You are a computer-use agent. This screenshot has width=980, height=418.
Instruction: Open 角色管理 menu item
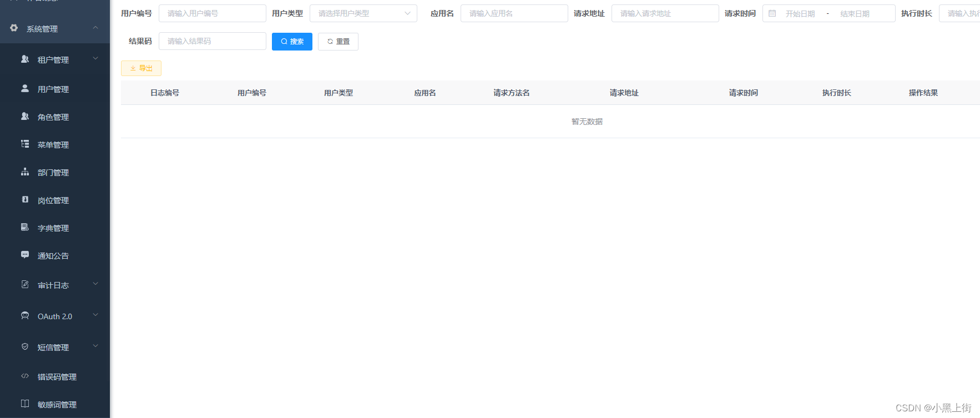point(55,117)
